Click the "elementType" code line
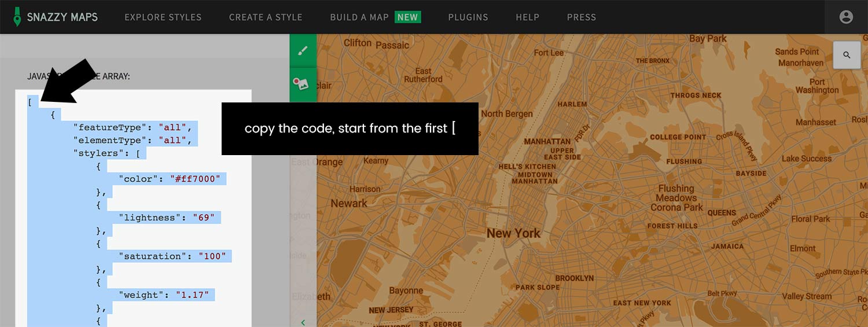868x327 pixels. point(132,140)
